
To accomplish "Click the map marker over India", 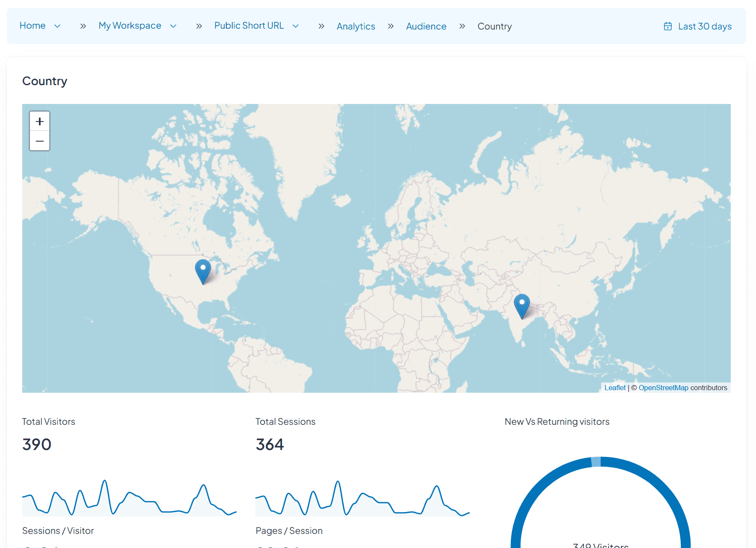I will tap(522, 306).
